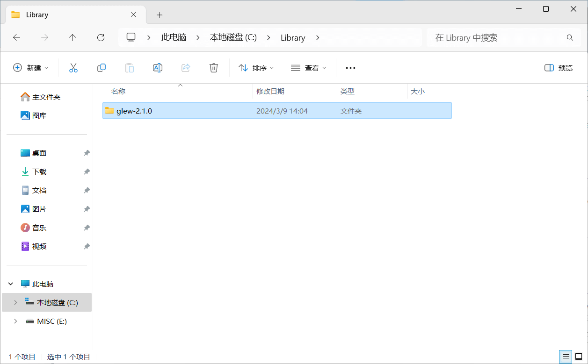The width and height of the screenshot is (588, 364).
Task: Click the search magnifier icon
Action: point(570,38)
